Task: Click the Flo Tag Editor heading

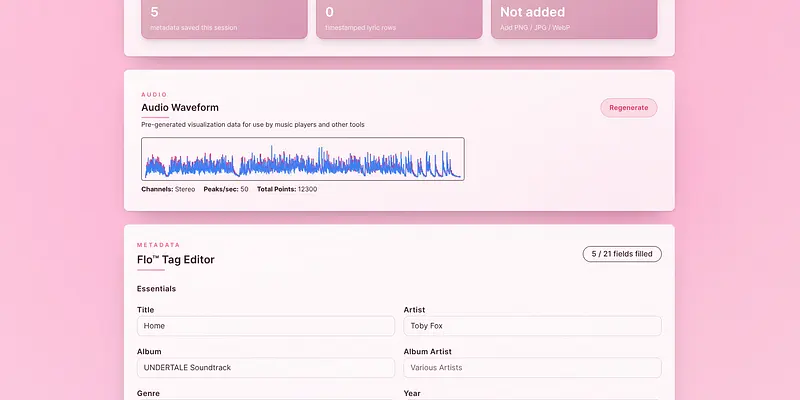Action: point(176,260)
